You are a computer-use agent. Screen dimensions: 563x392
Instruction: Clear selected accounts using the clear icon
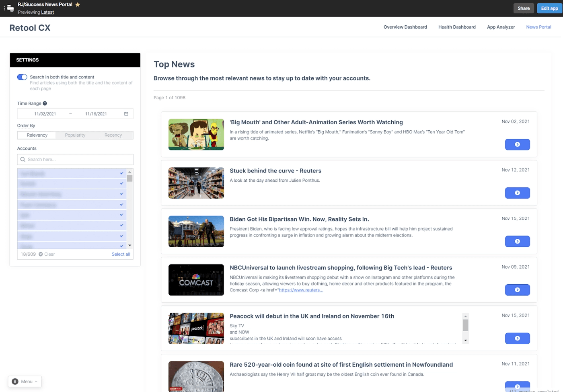(41, 254)
